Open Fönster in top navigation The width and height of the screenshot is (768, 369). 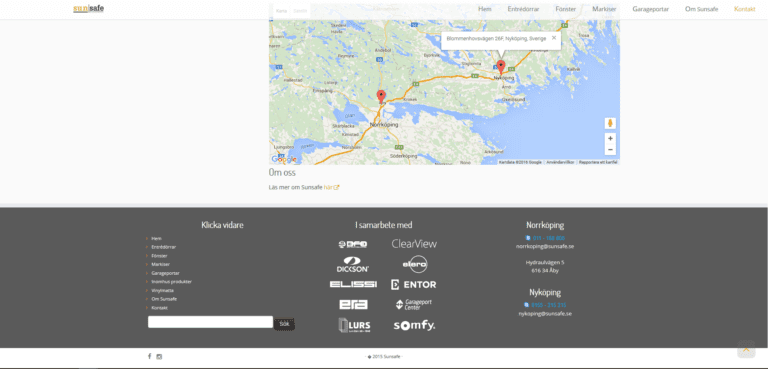click(x=566, y=9)
